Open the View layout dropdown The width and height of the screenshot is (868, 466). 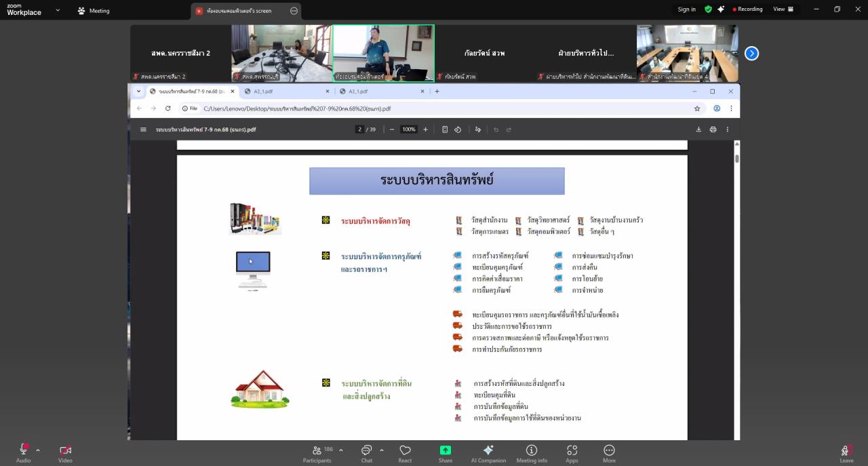pos(783,9)
